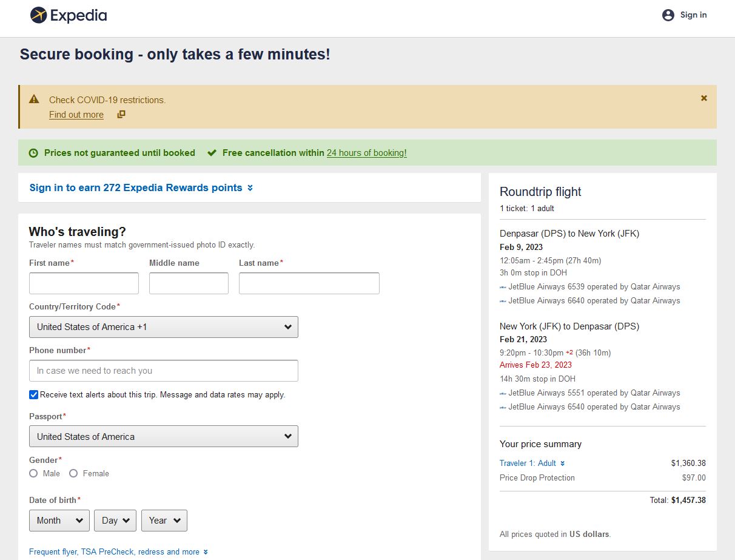Click the airline icon for JetBlue Airways 6640

503,301
